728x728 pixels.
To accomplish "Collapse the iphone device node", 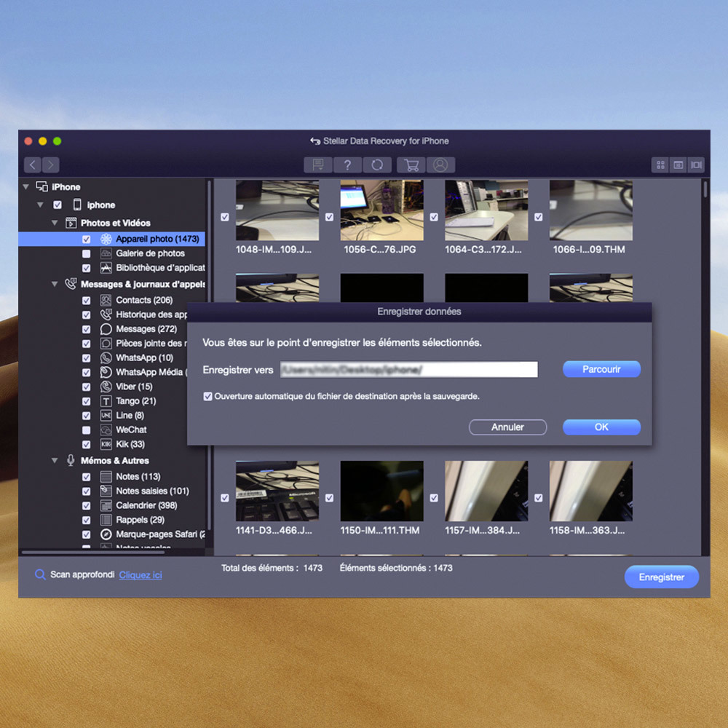I will [40, 205].
